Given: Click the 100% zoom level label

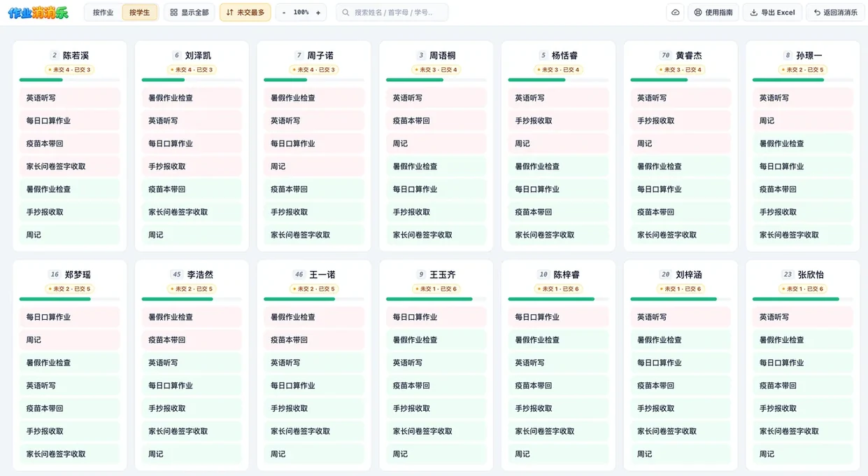Looking at the screenshot, I should click(301, 13).
